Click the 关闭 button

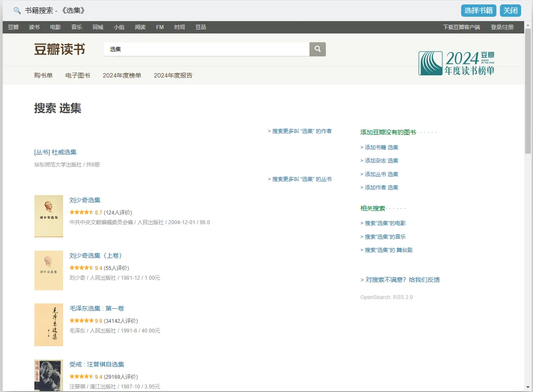pos(510,10)
